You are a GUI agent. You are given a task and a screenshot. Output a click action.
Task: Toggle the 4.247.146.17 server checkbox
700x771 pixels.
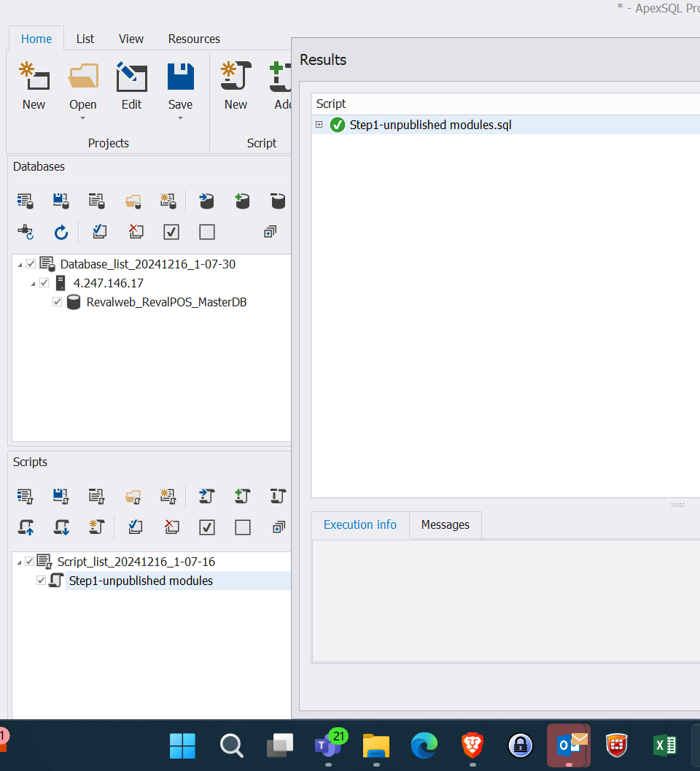tap(44, 283)
